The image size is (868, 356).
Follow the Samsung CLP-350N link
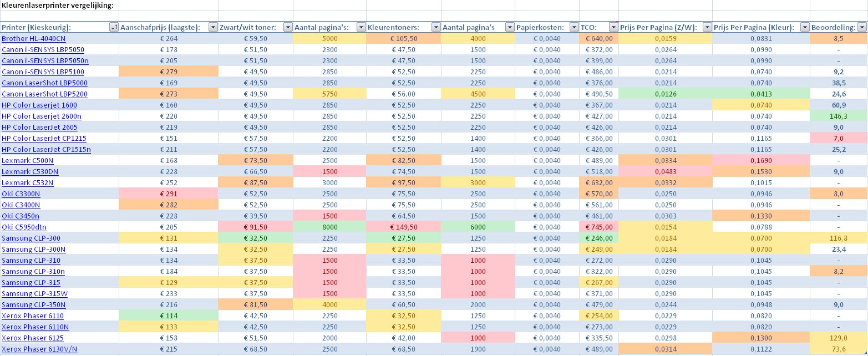pos(34,305)
